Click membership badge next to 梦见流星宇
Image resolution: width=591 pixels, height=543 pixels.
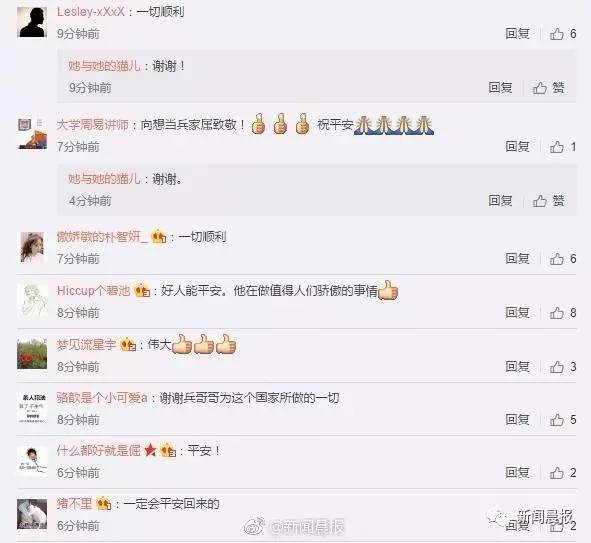point(128,344)
